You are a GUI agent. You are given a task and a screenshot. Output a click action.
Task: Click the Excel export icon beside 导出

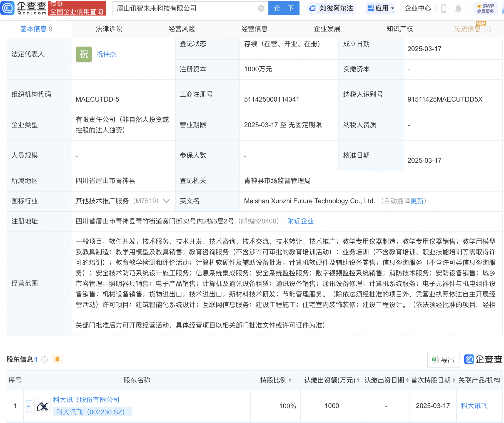coord(436,359)
